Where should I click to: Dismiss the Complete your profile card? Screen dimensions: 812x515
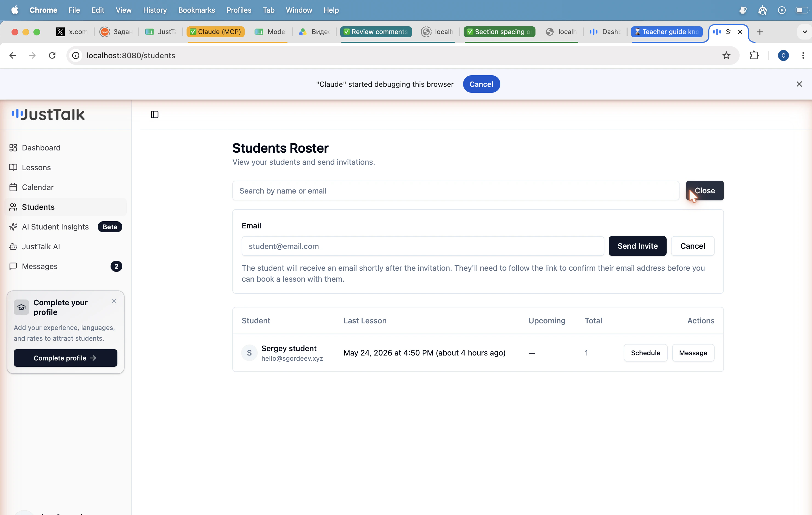click(114, 301)
